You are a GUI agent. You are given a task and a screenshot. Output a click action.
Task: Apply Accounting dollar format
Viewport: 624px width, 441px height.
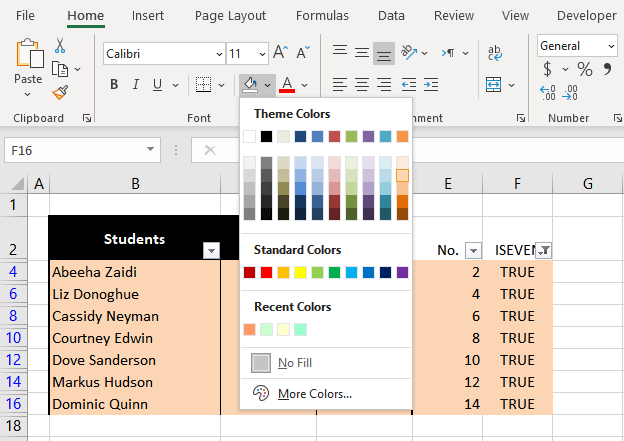coord(548,69)
